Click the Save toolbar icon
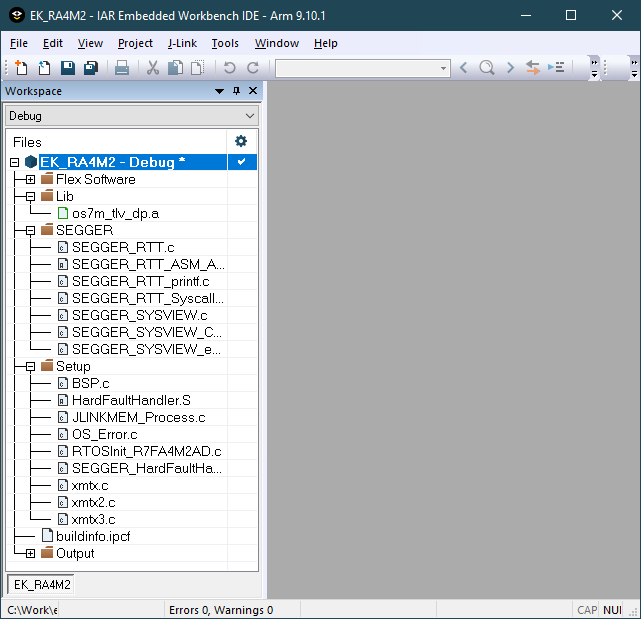Viewport: 641px width, 619px height. pos(68,68)
